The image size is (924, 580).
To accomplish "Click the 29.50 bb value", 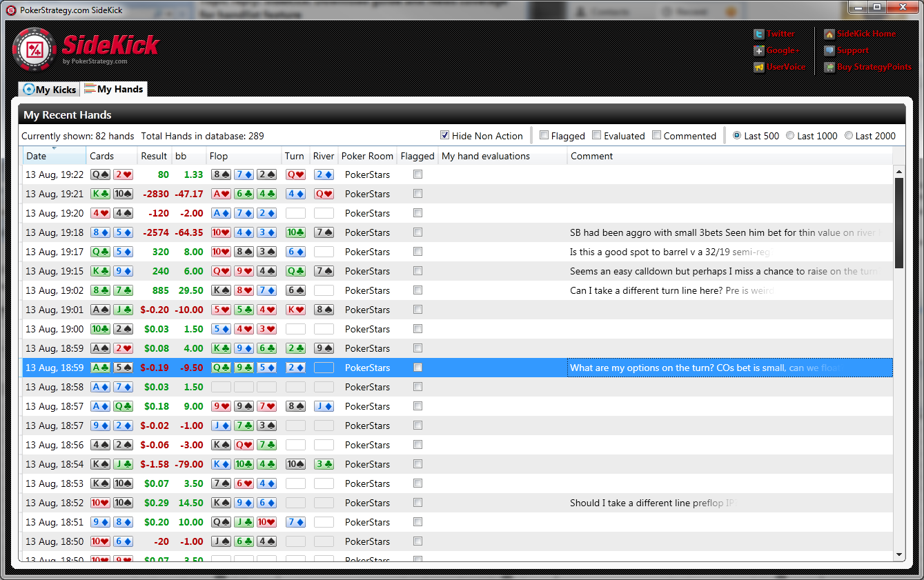I will click(x=190, y=290).
